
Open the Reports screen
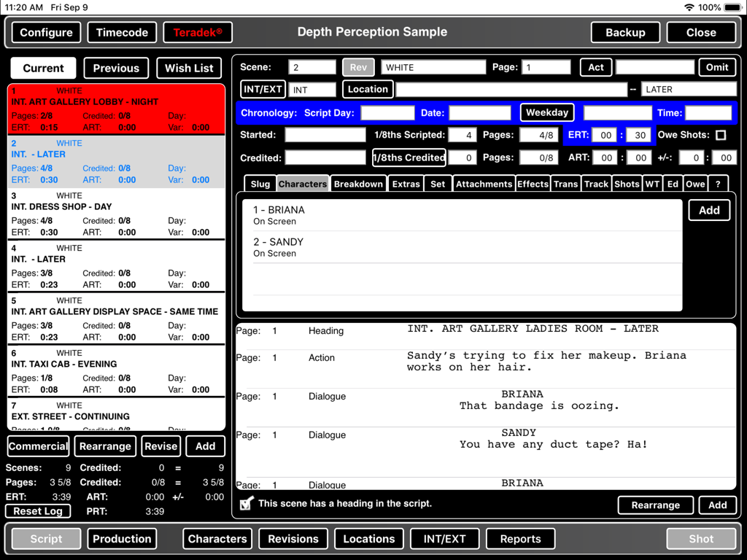tap(520, 538)
